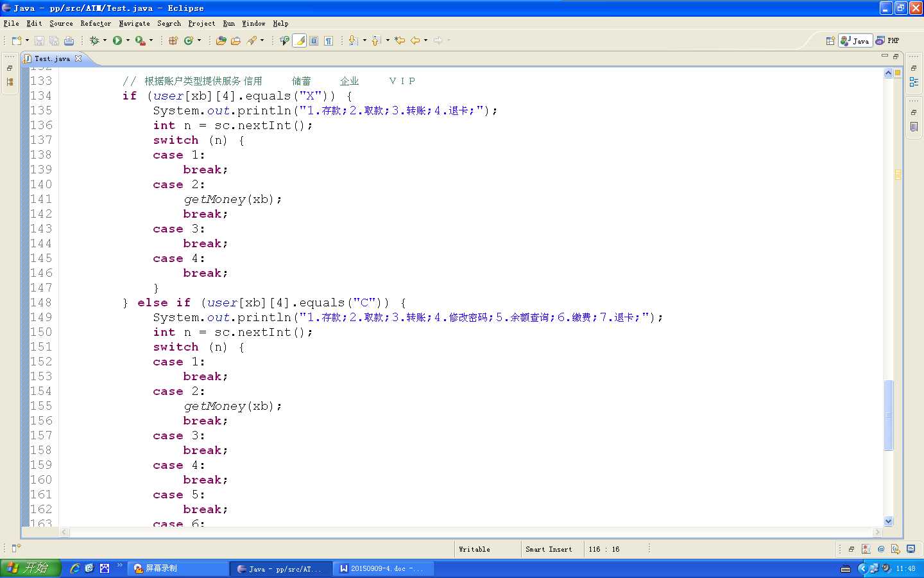This screenshot has height=578, width=924.
Task: Restore the left-side minimized view stack
Action: [10, 68]
